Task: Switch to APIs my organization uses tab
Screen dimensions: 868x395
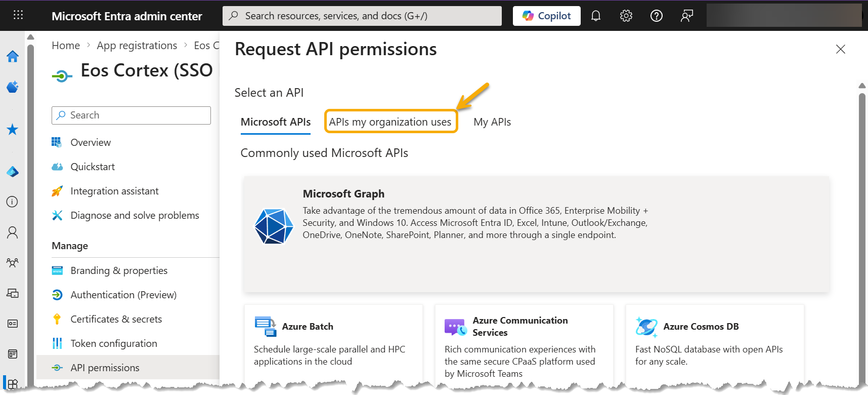Action: 390,122
